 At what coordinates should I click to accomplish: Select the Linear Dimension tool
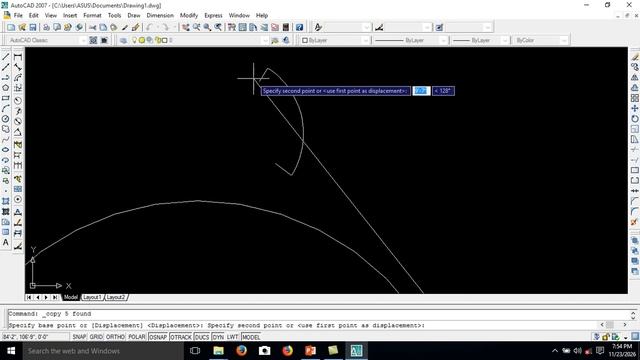18,57
